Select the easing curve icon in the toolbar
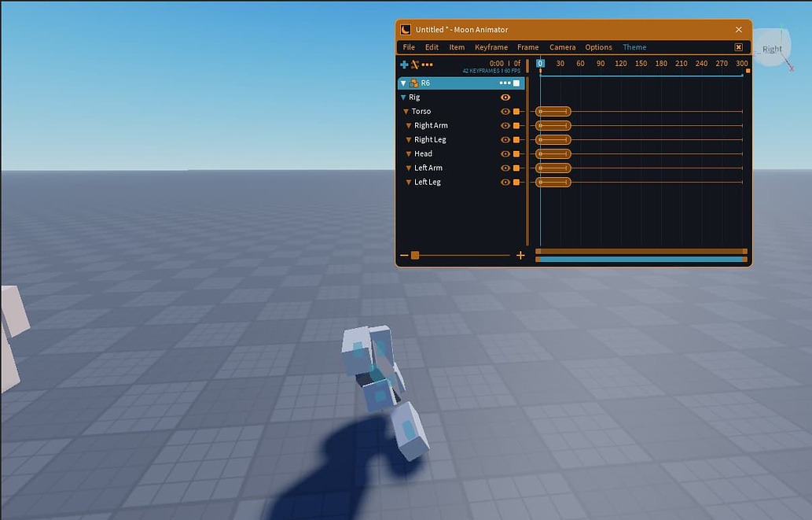The width and height of the screenshot is (812, 520). pyautogui.click(x=415, y=65)
